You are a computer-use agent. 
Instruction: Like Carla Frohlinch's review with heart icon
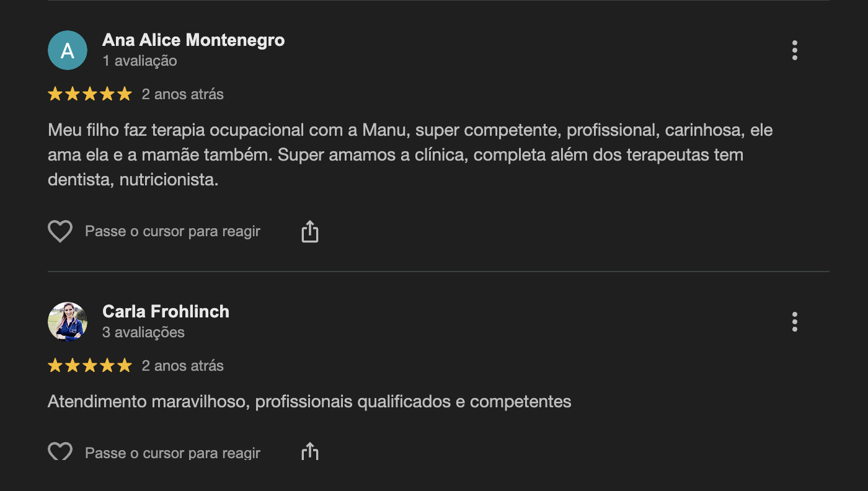coord(60,451)
